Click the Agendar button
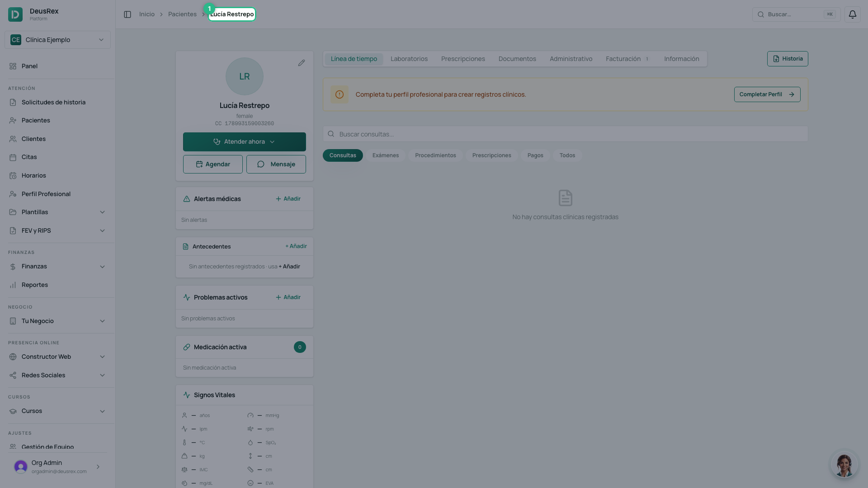The image size is (868, 488). point(213,164)
